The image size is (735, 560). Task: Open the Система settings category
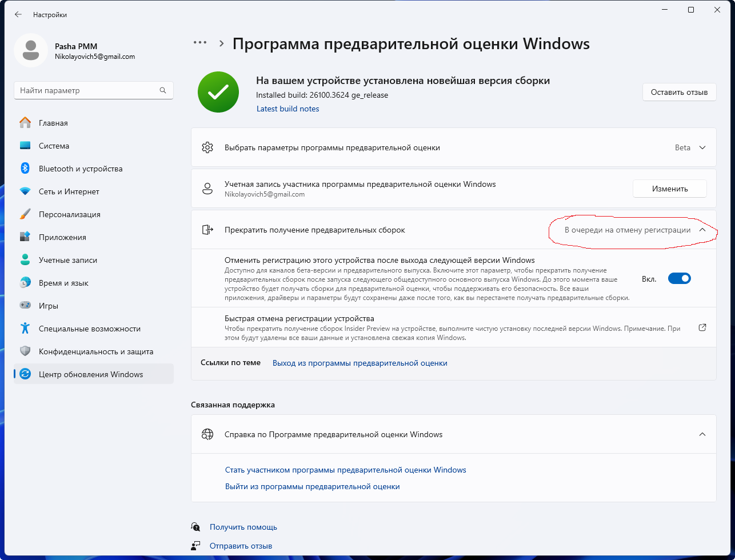pyautogui.click(x=54, y=146)
